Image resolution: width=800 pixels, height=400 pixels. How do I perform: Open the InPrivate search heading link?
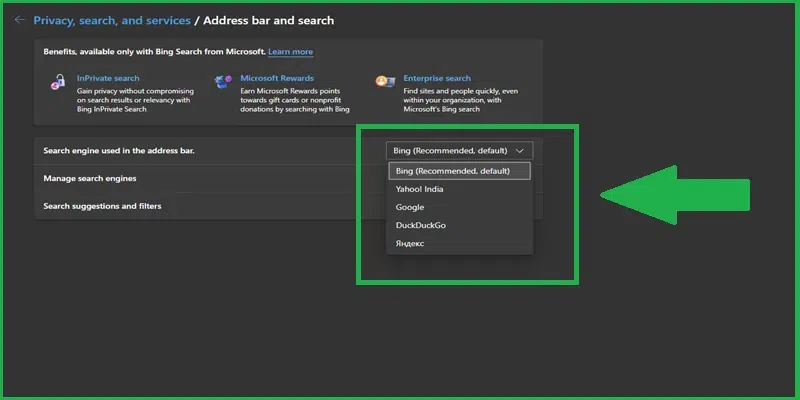click(108, 78)
